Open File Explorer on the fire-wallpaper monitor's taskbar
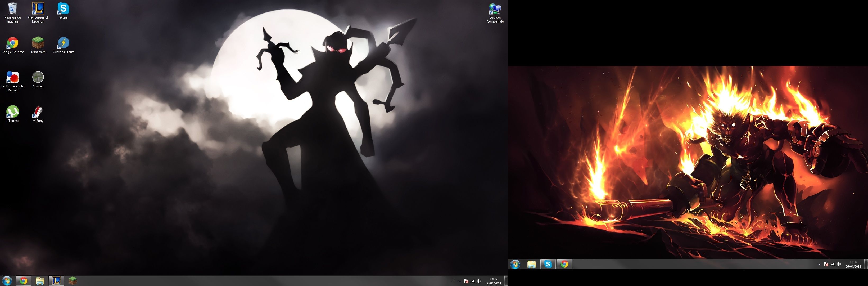Image resolution: width=868 pixels, height=286 pixels. point(532,264)
